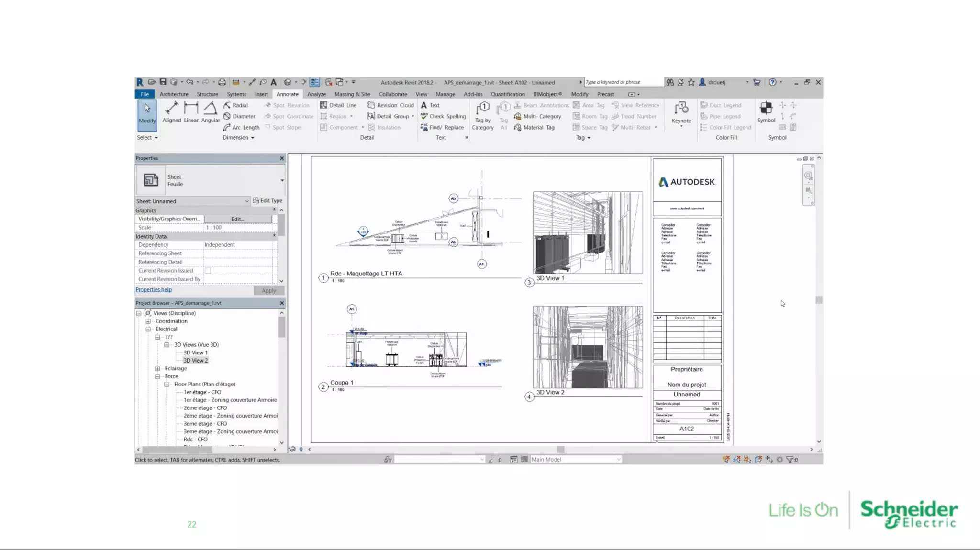Switch to the Systems ribbon tab

coord(236,94)
